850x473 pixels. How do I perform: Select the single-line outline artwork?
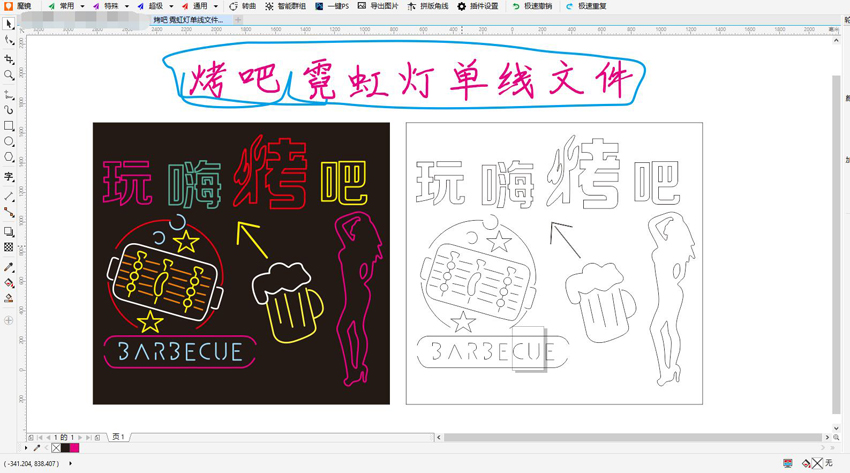point(554,263)
